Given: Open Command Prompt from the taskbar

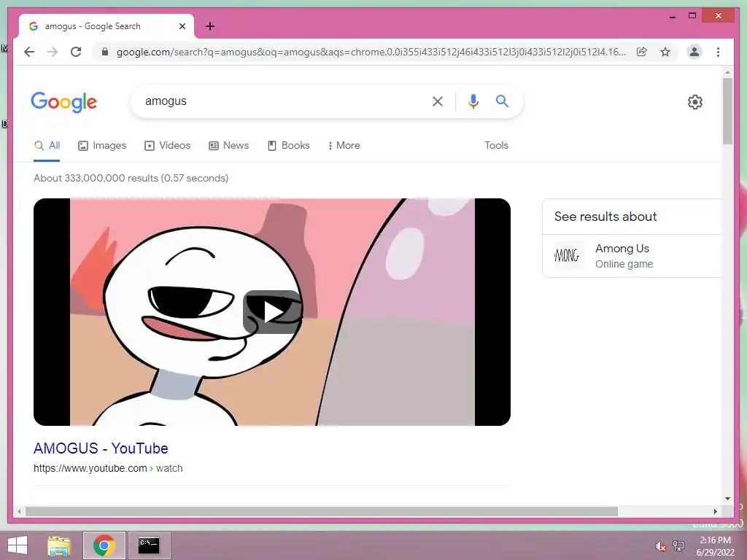Looking at the screenshot, I should pyautogui.click(x=149, y=545).
